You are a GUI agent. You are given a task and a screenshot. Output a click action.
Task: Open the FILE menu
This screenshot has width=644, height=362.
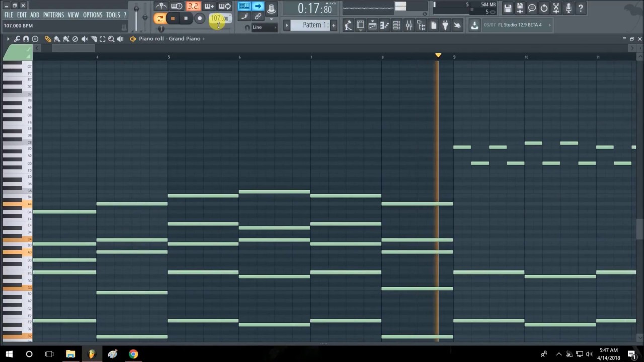[x=9, y=15]
